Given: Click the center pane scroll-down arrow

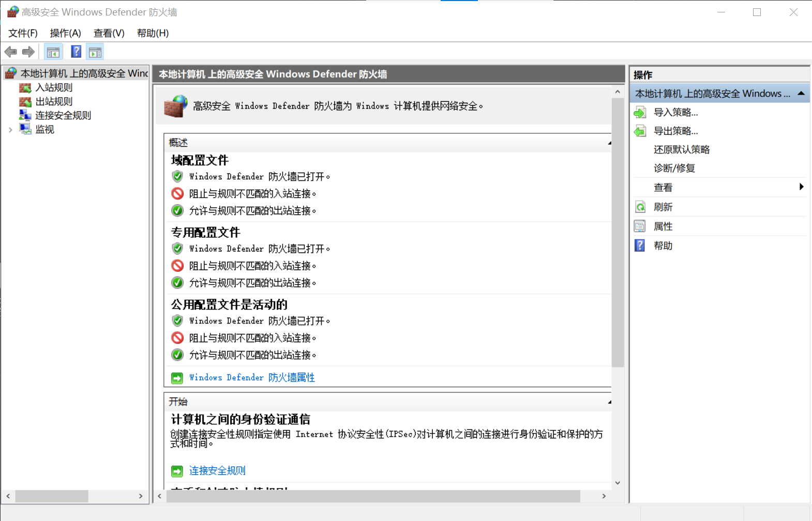Looking at the screenshot, I should point(618,483).
